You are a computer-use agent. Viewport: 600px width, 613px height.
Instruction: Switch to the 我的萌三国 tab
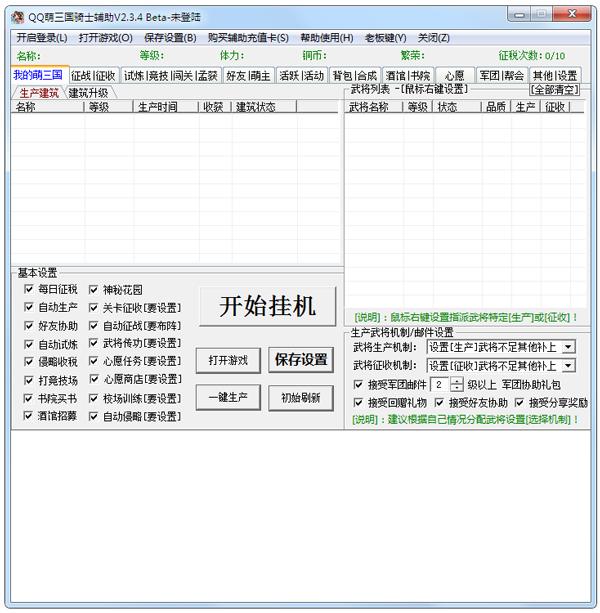39,74
